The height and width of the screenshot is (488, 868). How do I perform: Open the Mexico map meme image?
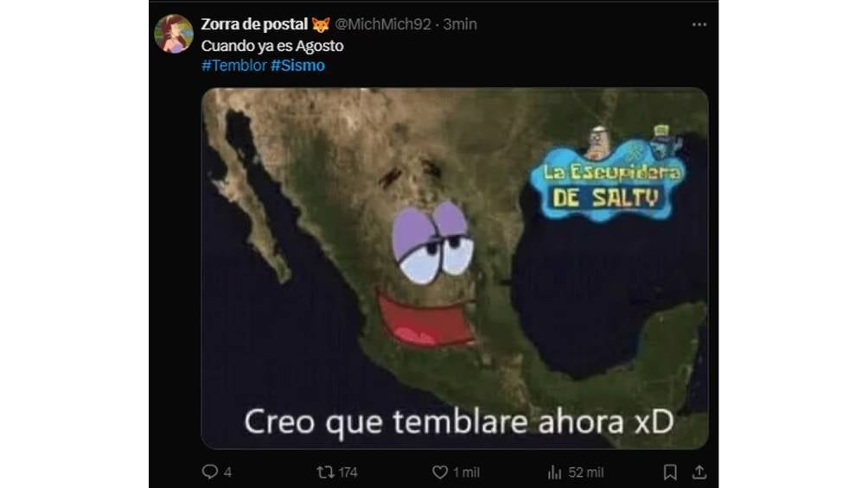455,268
